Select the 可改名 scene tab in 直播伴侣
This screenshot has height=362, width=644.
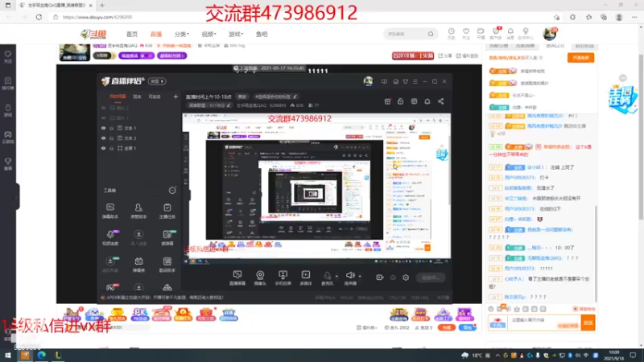(155, 97)
